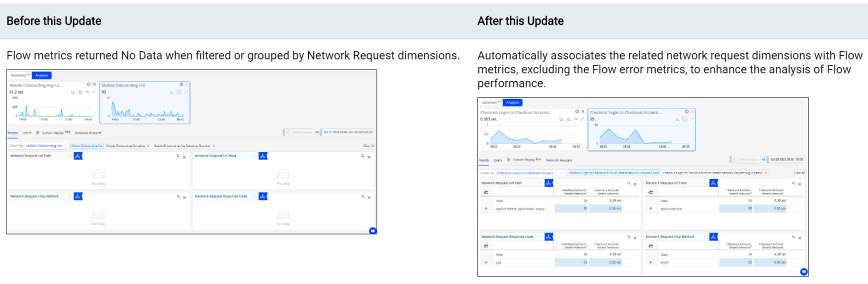Click Clear All button in After screenshot

pos(799,173)
